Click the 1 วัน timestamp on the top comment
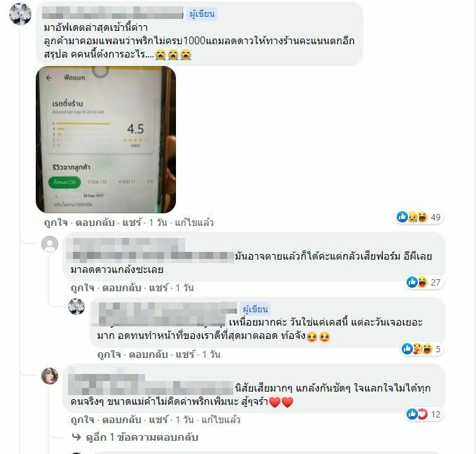This screenshot has height=454, width=476. 158,222
